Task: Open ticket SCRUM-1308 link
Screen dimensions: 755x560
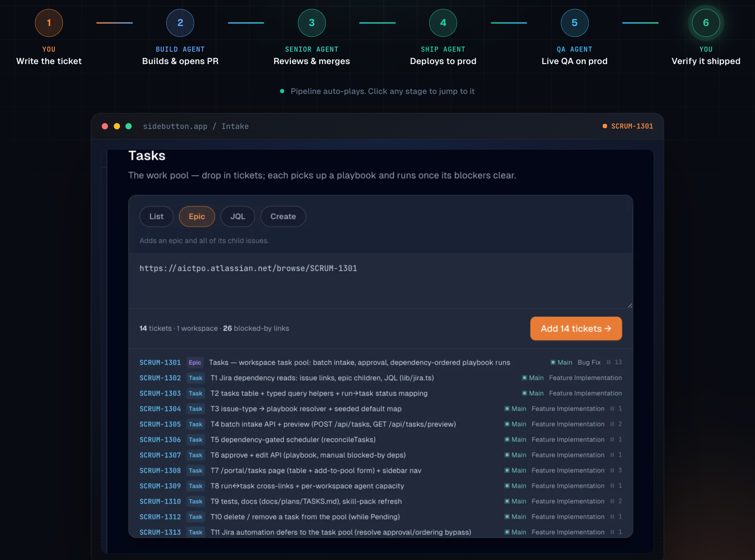Action: click(160, 471)
